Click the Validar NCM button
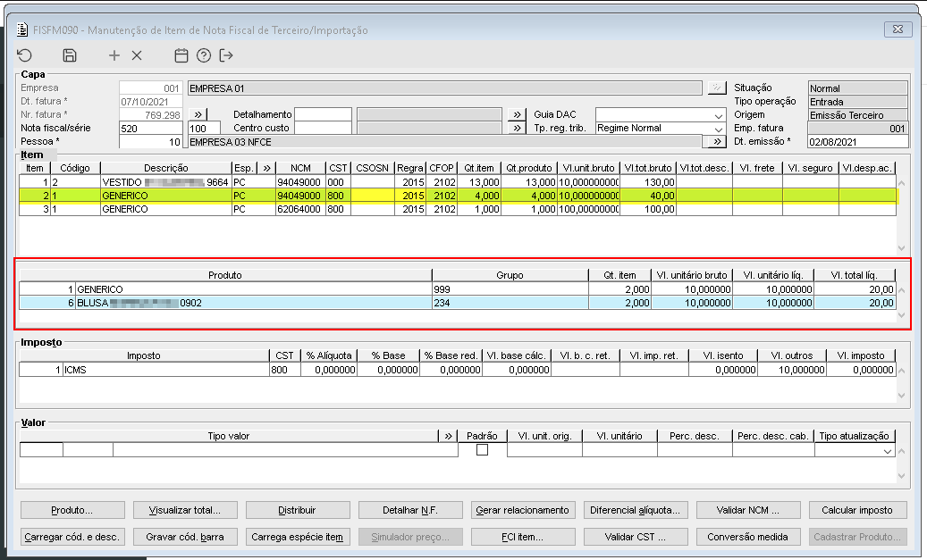This screenshot has height=560, width=927. (746, 510)
